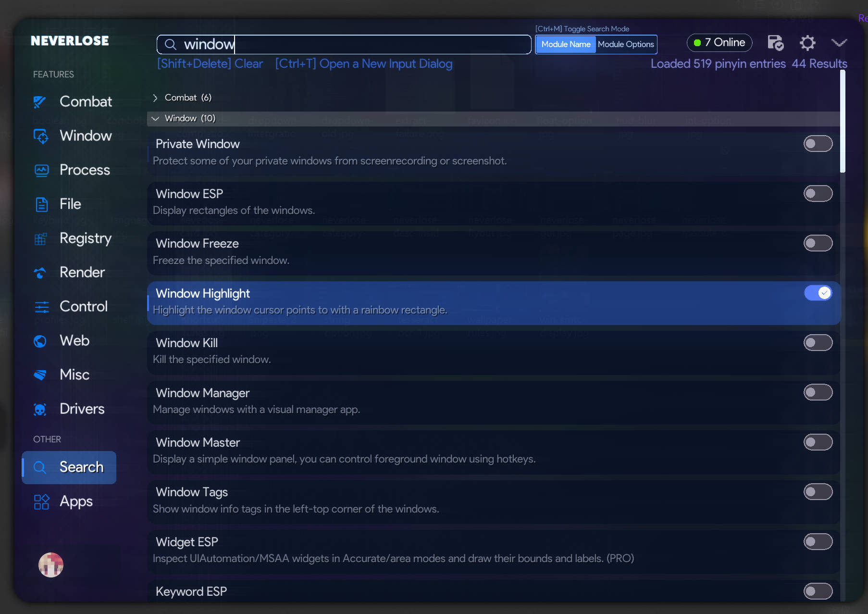Click the Control sliders icon in sidebar

[42, 307]
